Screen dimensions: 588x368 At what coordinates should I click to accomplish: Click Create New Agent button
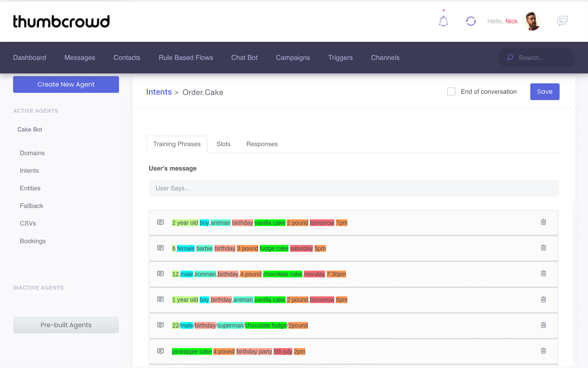[x=66, y=84]
